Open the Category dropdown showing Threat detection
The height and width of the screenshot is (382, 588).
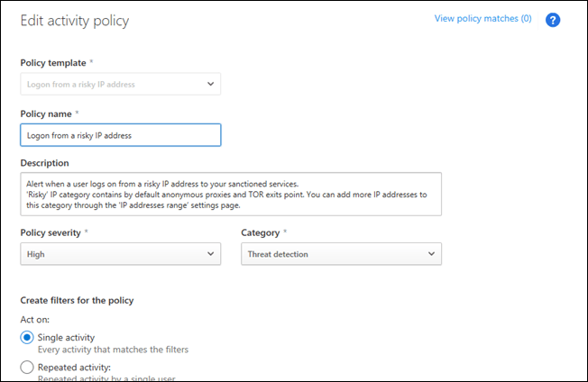click(341, 254)
